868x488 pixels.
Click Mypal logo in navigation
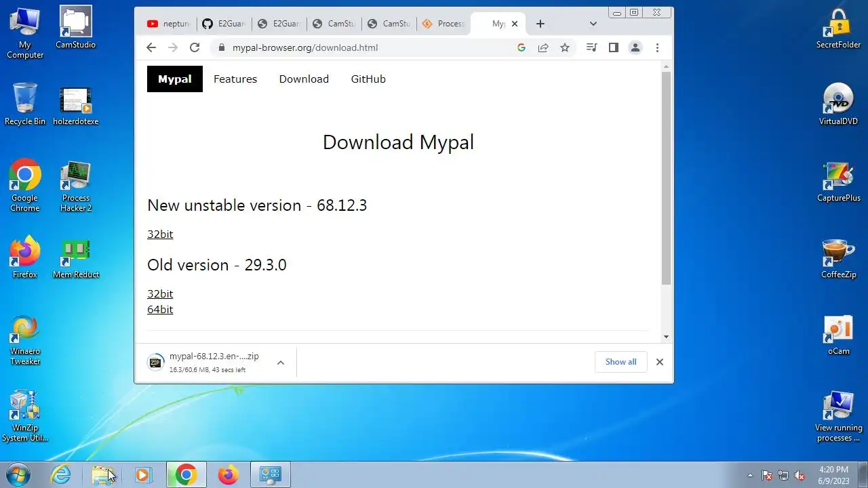[175, 79]
